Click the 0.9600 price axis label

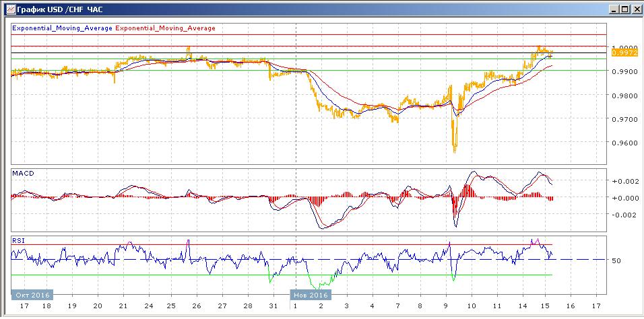pyautogui.click(x=624, y=143)
